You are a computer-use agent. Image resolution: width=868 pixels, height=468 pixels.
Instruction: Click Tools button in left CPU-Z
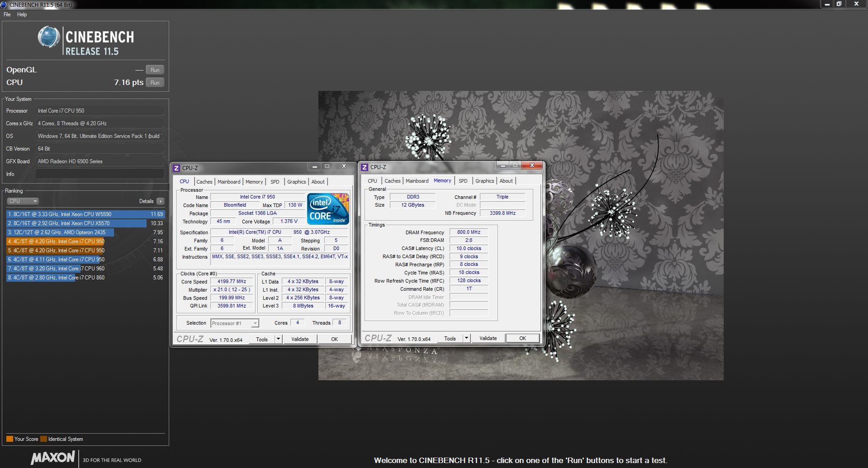[262, 340]
